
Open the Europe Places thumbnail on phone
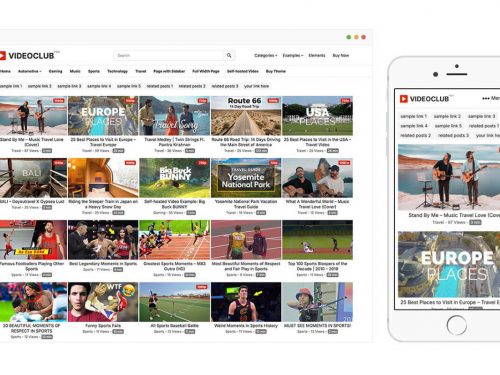[449, 264]
